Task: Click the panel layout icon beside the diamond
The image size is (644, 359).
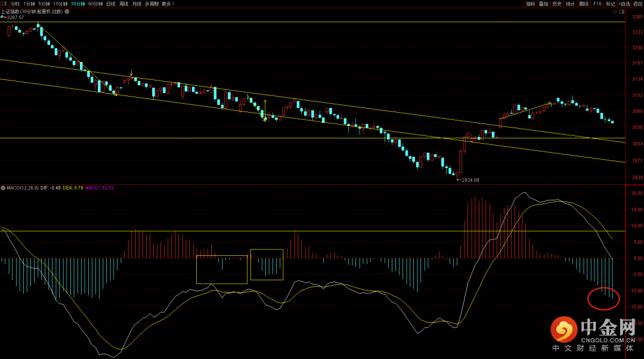Action: [x=622, y=11]
